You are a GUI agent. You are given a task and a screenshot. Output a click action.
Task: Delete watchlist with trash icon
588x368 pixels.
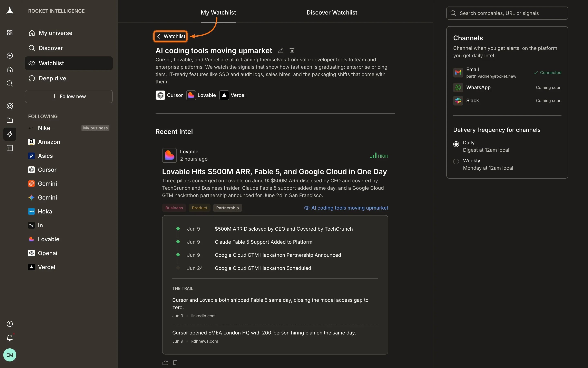coord(292,50)
